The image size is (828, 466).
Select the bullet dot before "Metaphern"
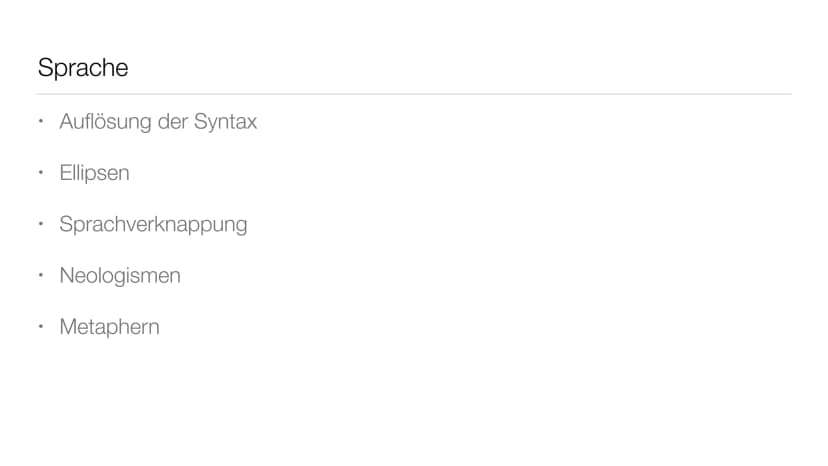pyautogui.click(x=41, y=326)
